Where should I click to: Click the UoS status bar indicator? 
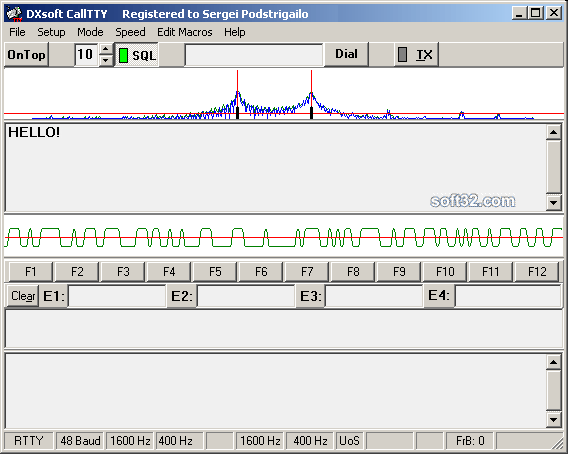pyautogui.click(x=349, y=441)
